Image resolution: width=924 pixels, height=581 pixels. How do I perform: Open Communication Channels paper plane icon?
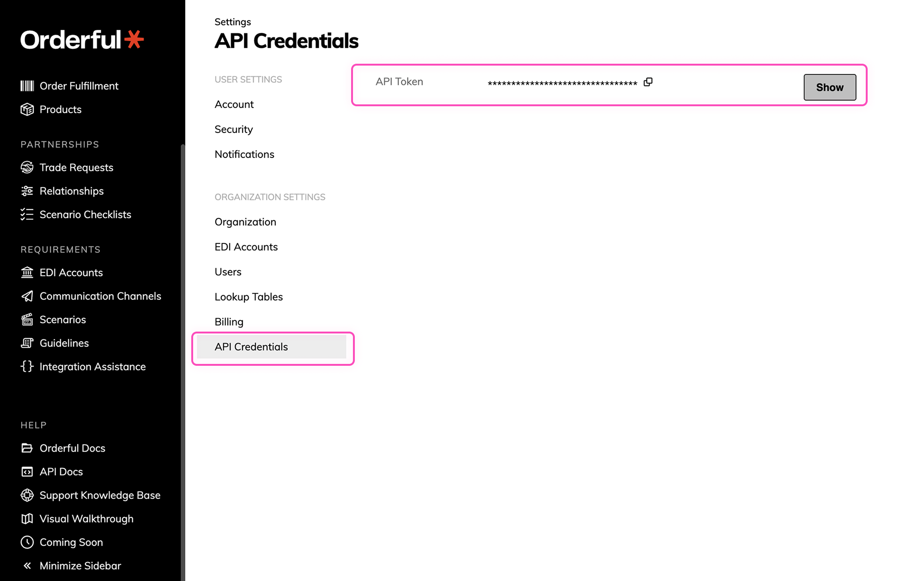click(28, 296)
